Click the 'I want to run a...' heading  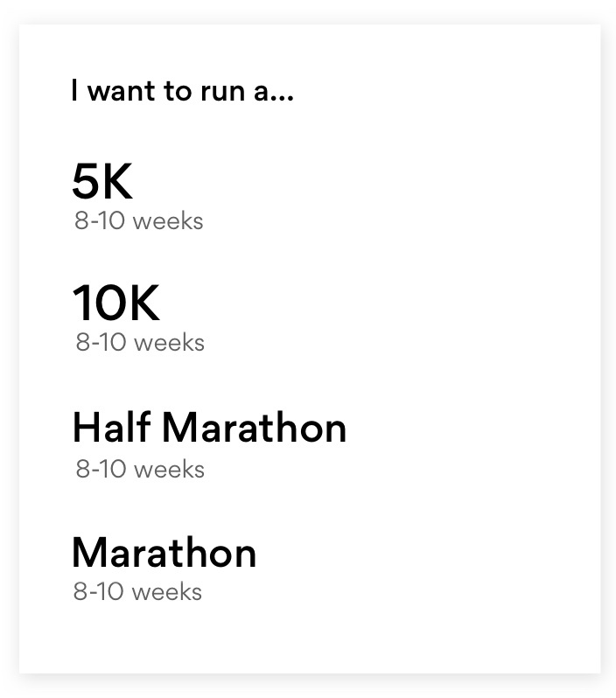pos(183,91)
